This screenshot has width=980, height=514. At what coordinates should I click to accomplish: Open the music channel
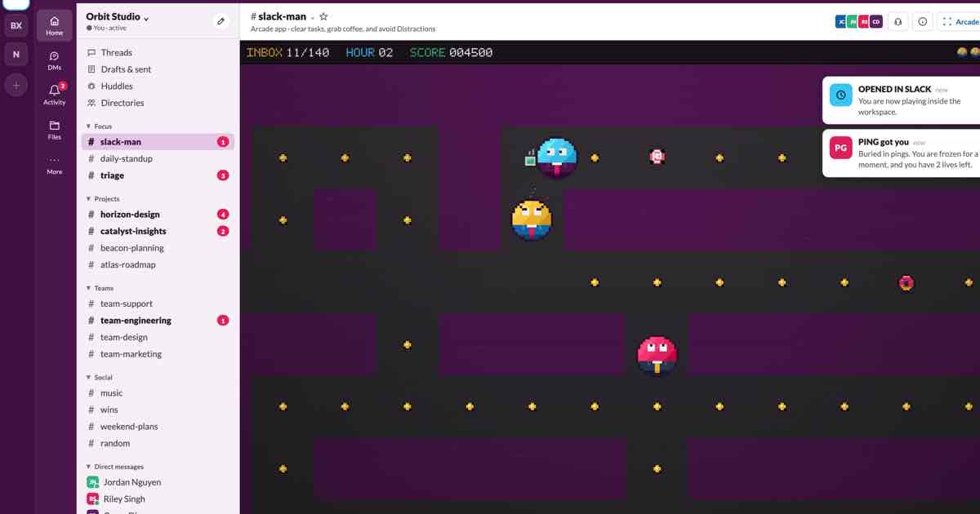pos(158,393)
